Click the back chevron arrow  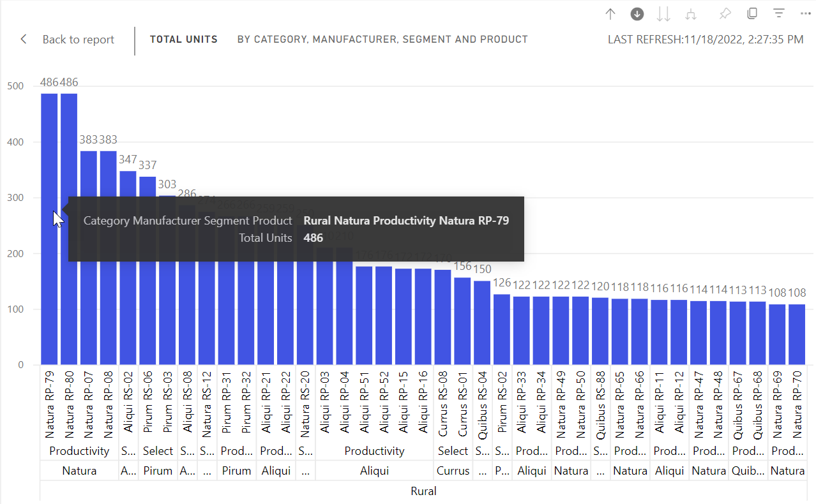click(x=23, y=39)
